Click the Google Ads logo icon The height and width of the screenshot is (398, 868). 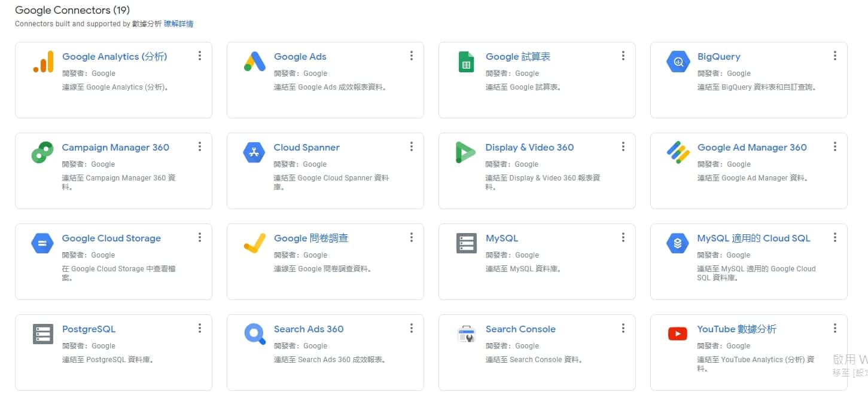click(x=255, y=62)
